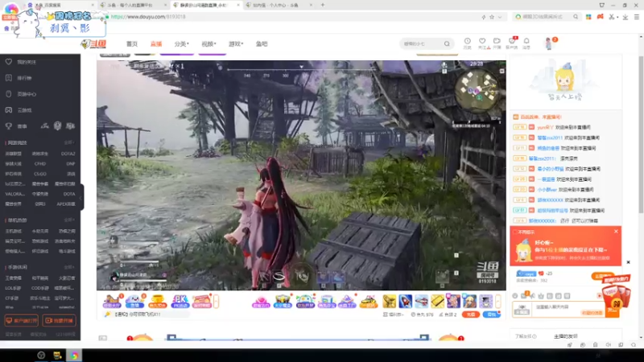644x362 pixels.
Task: Click the gold trophy activity icon
Action: 157,301
